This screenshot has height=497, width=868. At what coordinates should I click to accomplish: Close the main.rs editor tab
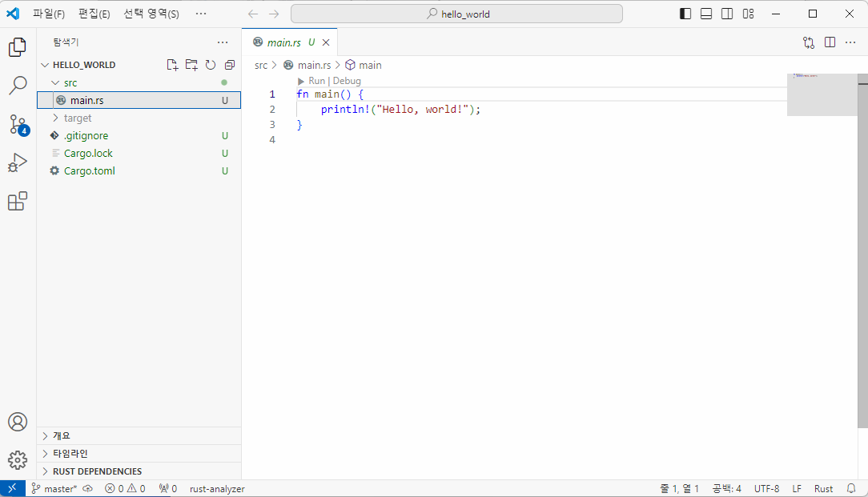tap(326, 42)
